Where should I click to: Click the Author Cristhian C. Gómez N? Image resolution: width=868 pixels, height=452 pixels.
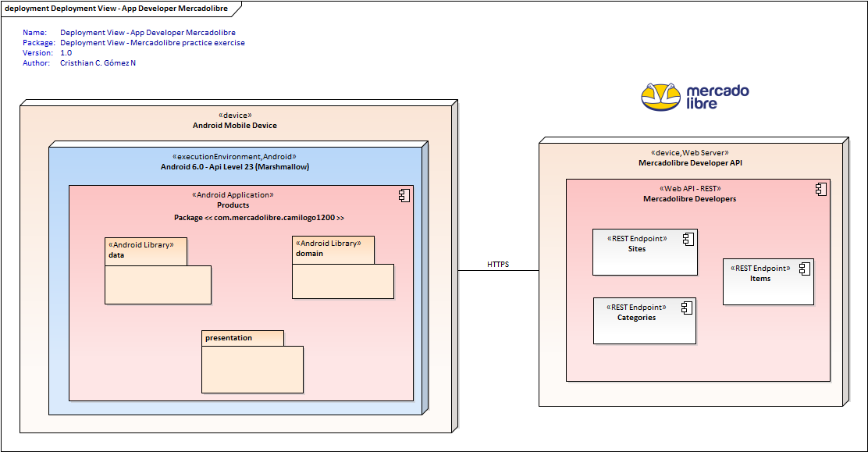click(98, 63)
